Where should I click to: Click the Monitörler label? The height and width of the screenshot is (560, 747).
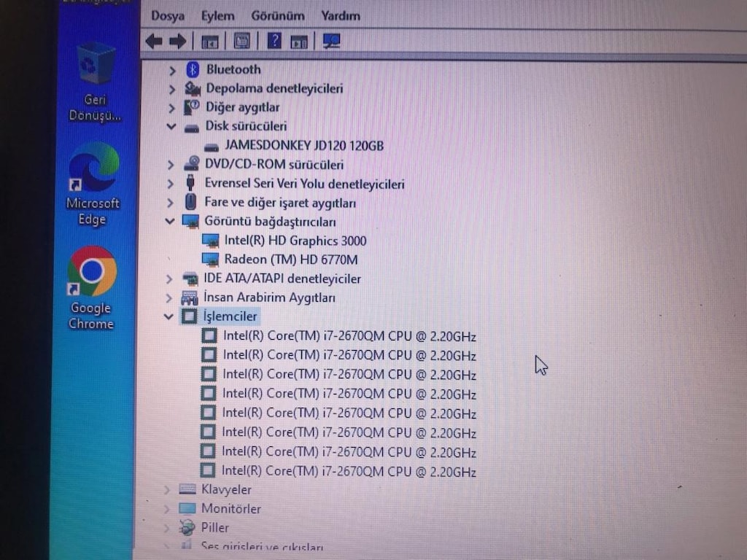click(231, 509)
